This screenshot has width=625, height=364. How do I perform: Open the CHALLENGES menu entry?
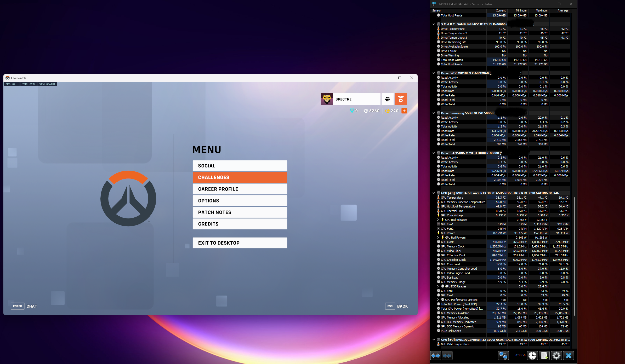[x=240, y=177]
